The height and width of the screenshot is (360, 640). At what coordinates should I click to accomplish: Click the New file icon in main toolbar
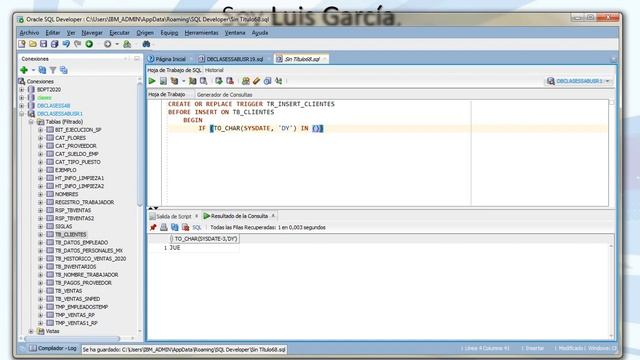click(x=22, y=44)
